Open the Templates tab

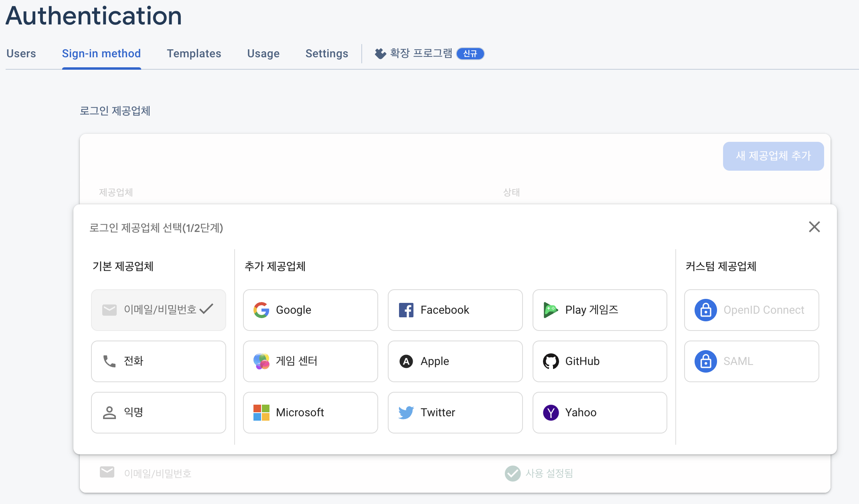pos(194,53)
